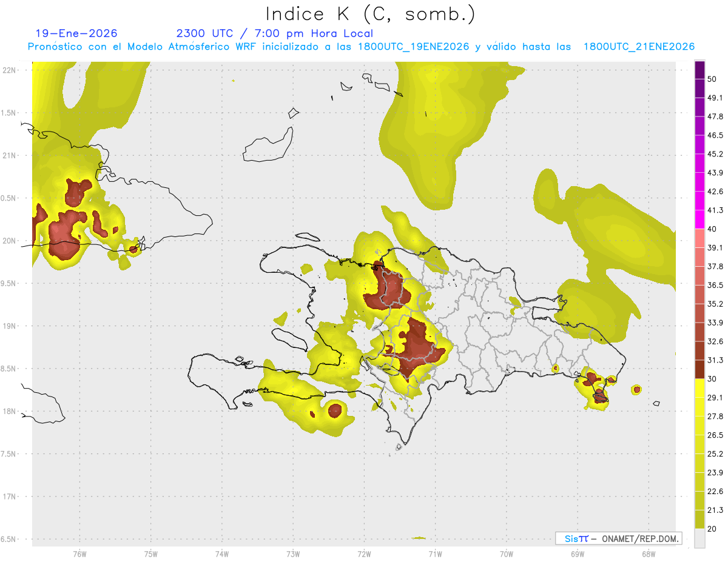Click the latitude label "17N"
Image resolution: width=728 pixels, height=562 pixels.
click(10, 497)
